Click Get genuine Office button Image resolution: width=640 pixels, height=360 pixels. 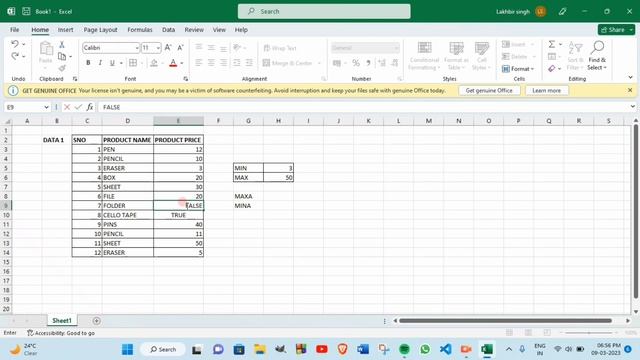pos(489,90)
